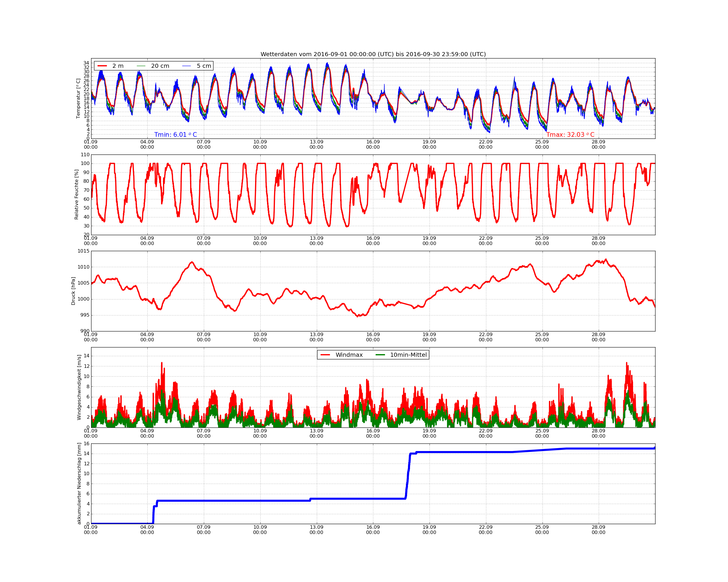Select the '5 cm' temperature legend label
The height and width of the screenshot is (582, 728).
coord(204,66)
